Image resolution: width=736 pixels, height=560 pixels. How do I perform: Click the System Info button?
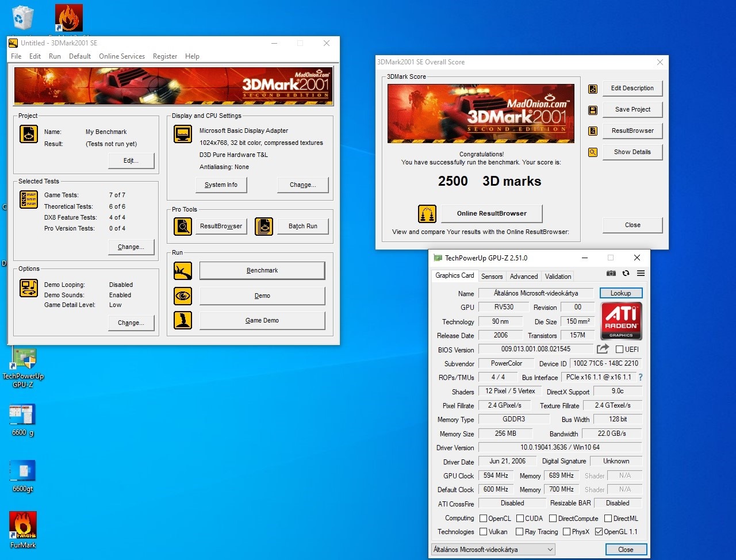point(221,185)
